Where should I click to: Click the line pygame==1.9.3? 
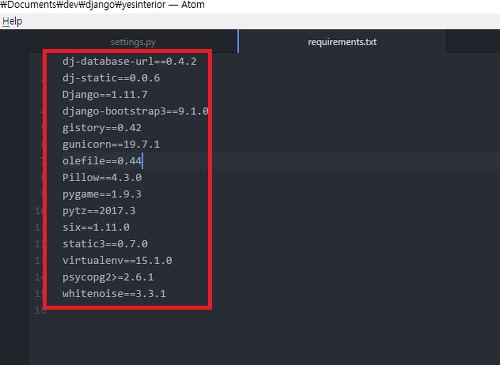click(x=102, y=194)
